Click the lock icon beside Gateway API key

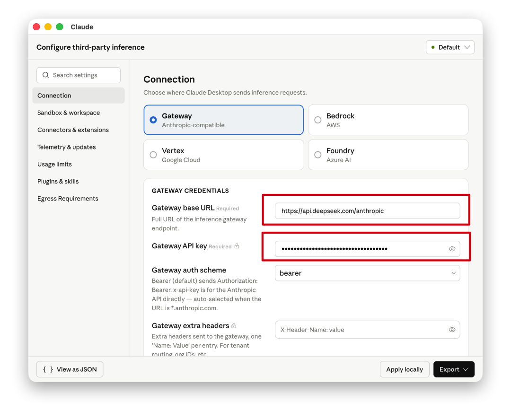pyautogui.click(x=237, y=246)
